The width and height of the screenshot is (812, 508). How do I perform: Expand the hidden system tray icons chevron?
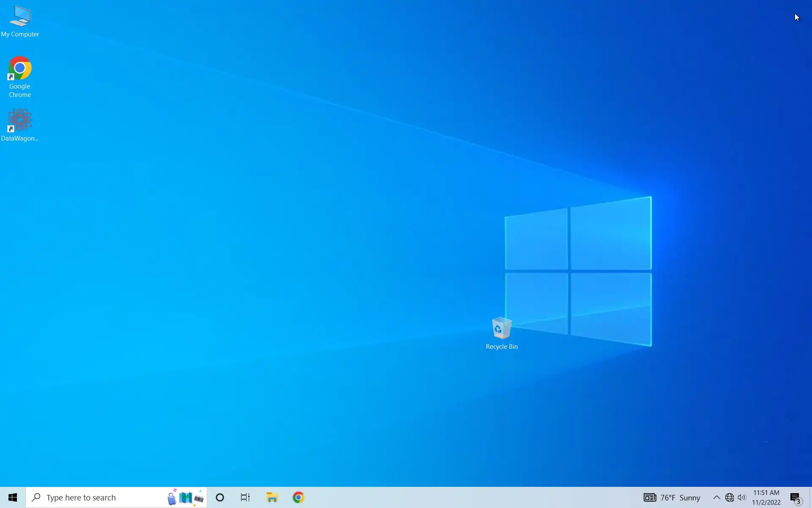point(716,497)
